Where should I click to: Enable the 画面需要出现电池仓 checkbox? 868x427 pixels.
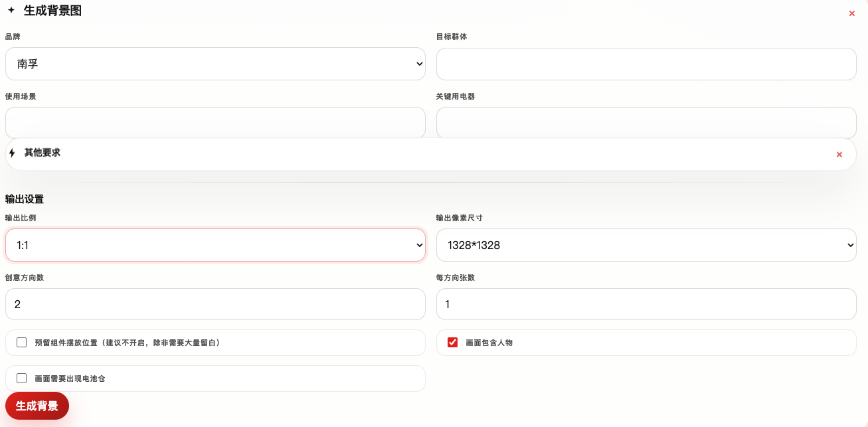22,379
